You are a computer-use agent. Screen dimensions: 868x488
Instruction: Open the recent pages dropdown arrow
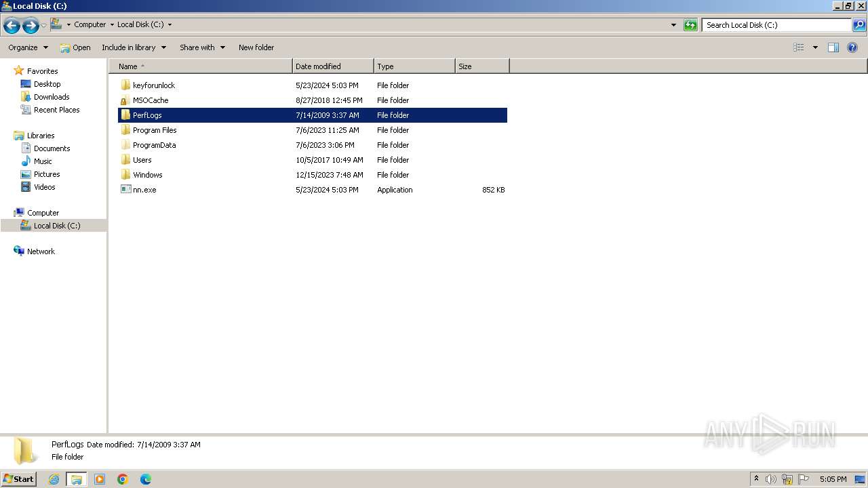(x=43, y=26)
